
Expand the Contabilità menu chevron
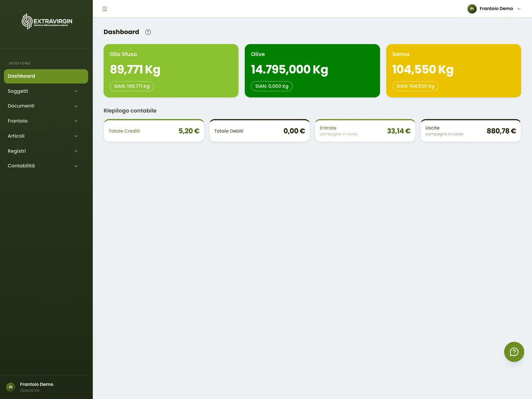76,166
